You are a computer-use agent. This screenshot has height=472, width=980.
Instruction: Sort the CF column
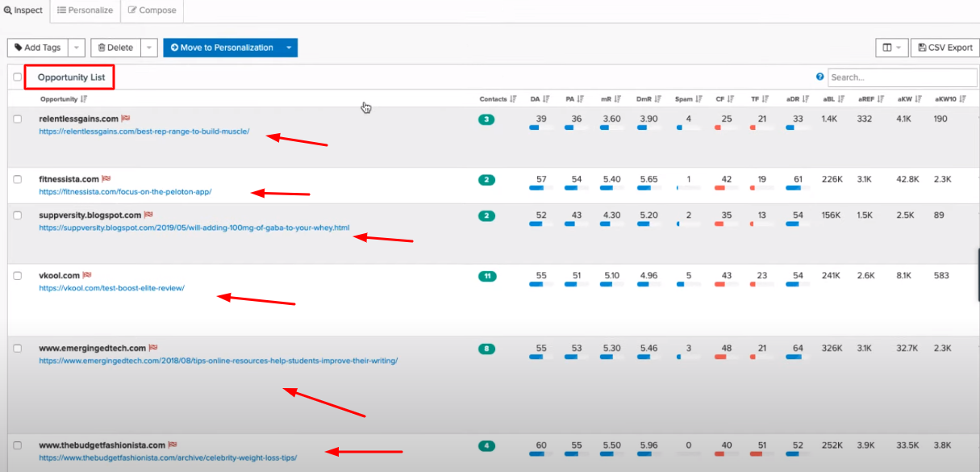pos(731,99)
